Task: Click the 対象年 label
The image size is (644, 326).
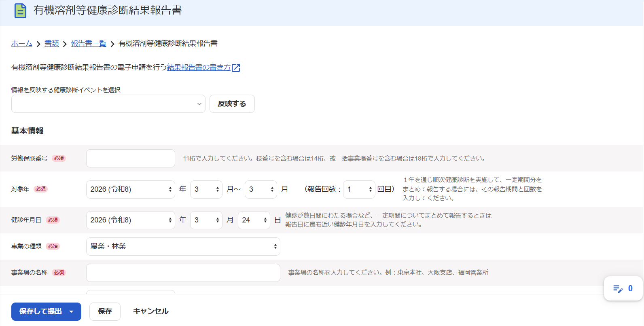Action: point(20,189)
